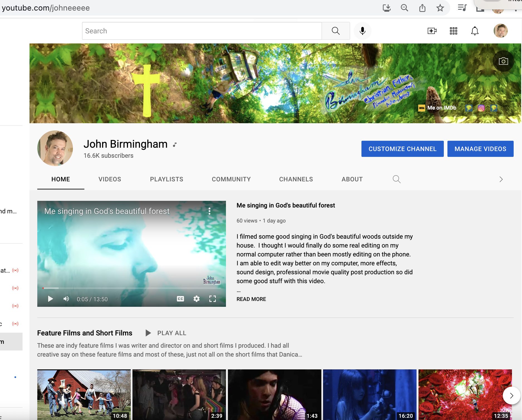Image resolution: width=522 pixels, height=420 pixels.
Task: Click browser install app icon
Action: (x=386, y=8)
